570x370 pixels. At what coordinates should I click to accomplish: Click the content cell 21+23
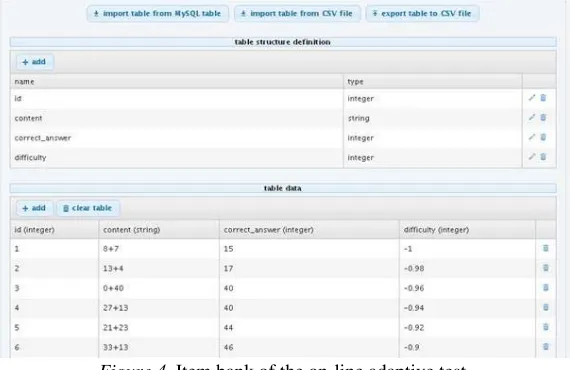159,327
